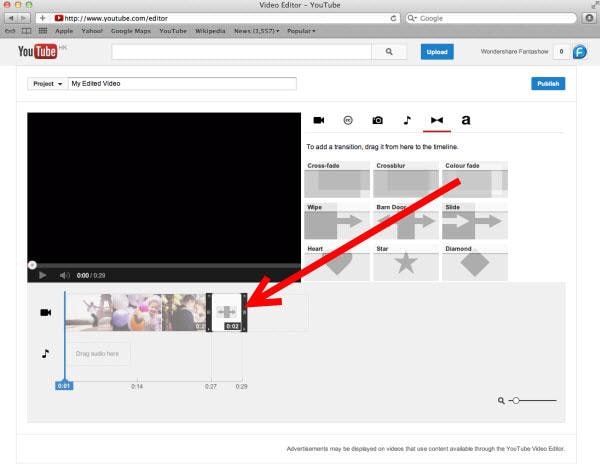Viewport: 600px width, 465px height.
Task: Open the Reading List glasses icon
Action: [x=10, y=31]
